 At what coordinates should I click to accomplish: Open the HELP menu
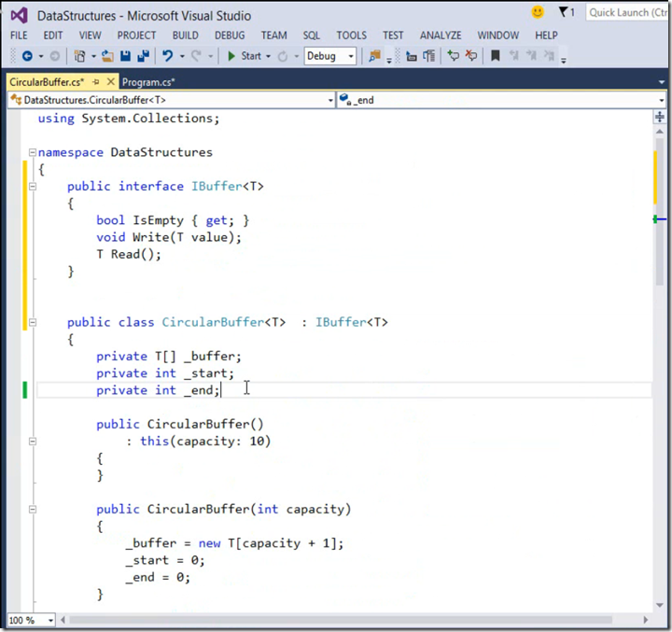(546, 35)
